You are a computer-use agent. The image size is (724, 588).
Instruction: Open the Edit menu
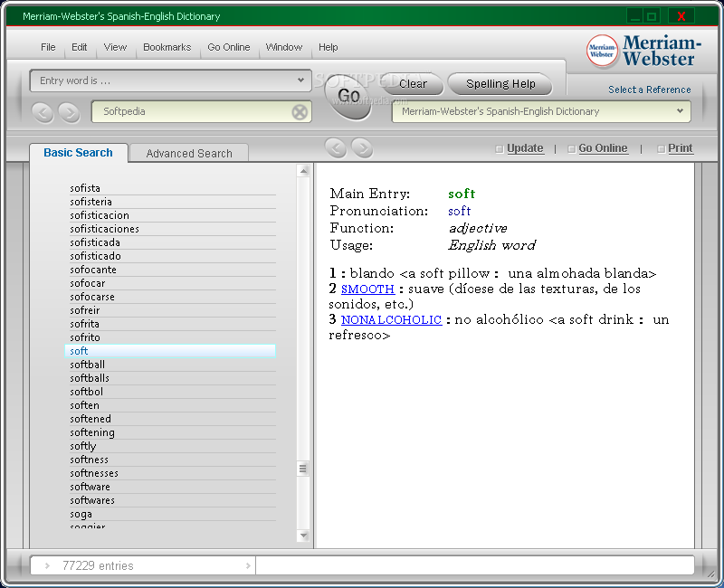[x=79, y=47]
